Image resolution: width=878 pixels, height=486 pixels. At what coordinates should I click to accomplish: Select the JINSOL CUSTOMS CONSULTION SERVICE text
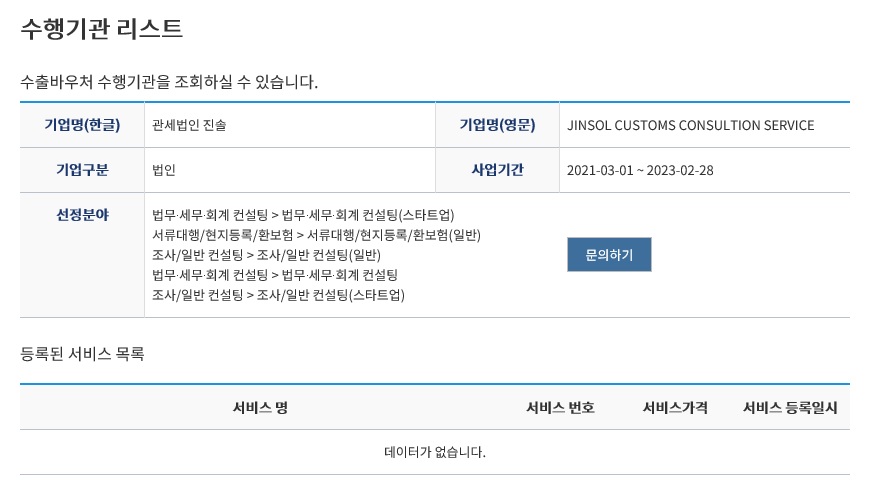[690, 125]
